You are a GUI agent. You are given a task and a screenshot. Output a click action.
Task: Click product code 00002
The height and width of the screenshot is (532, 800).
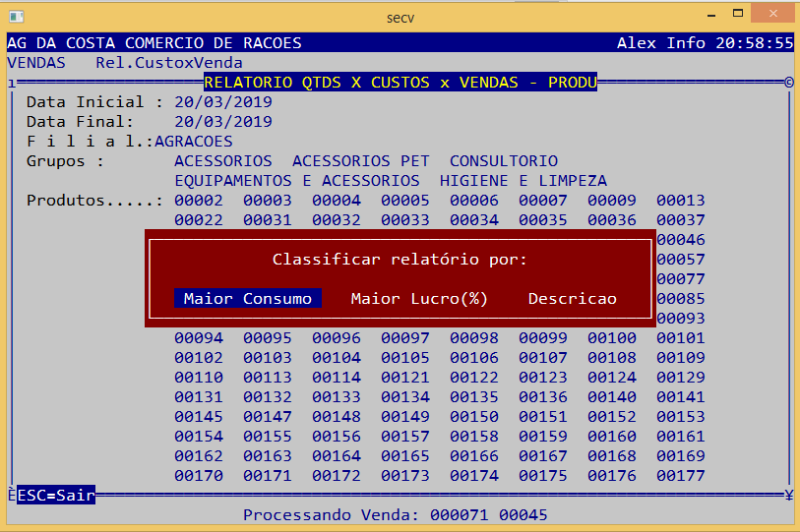(x=199, y=201)
